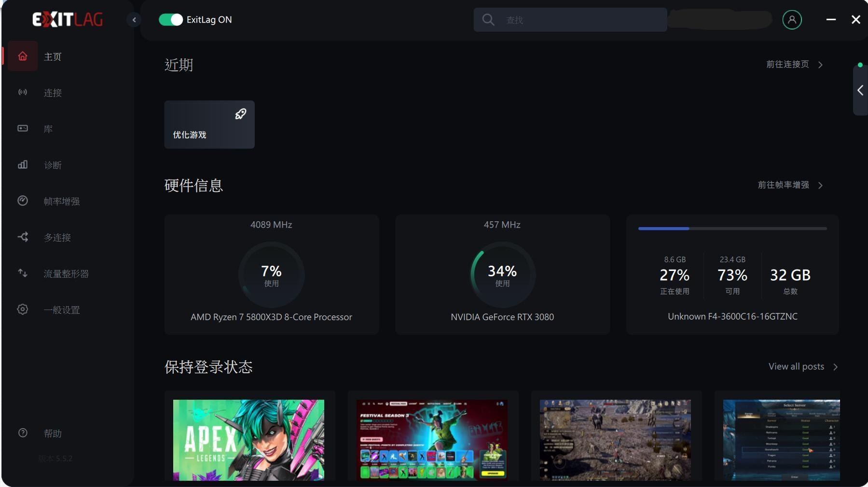Screen dimensions: 868x487
Task: Click the green status dot indicator
Action: pyautogui.click(x=860, y=65)
